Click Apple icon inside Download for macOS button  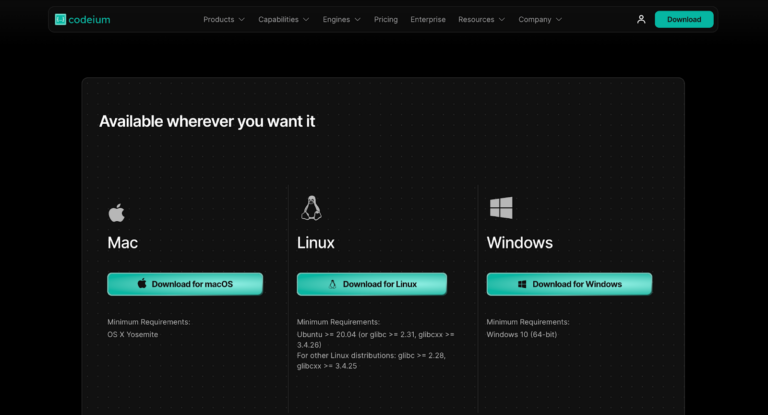pos(142,284)
